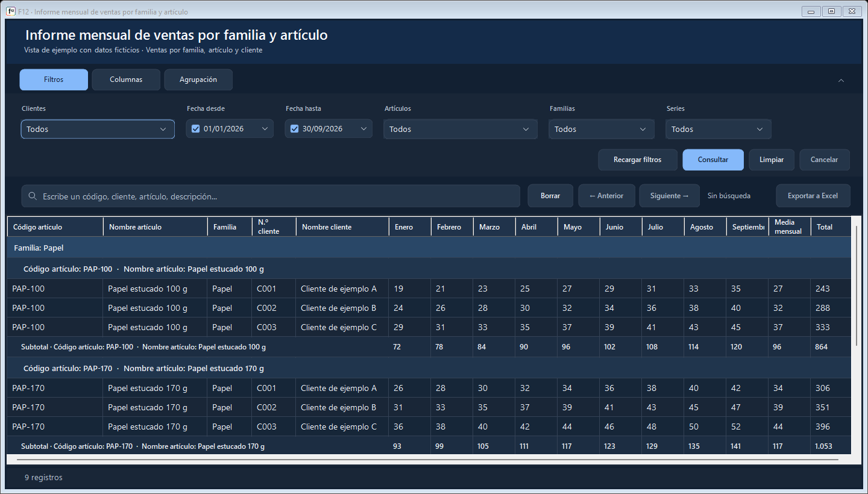868x494 pixels.
Task: Select the PAP-100 row for client C002
Action: 429,308
